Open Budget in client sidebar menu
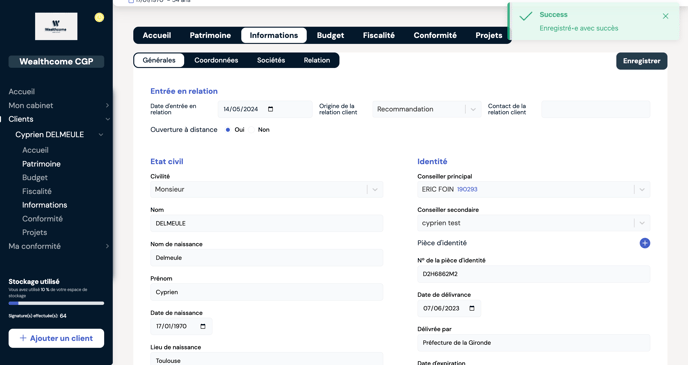688x365 pixels. coord(35,178)
